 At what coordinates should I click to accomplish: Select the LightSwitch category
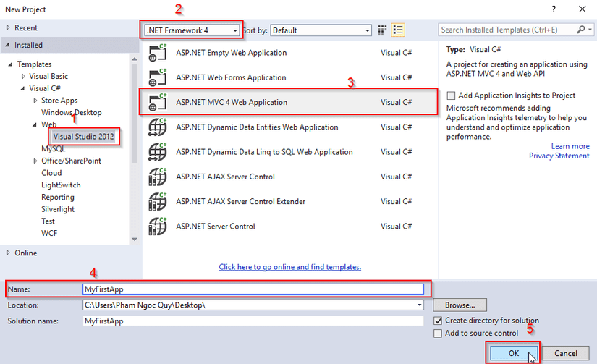click(x=61, y=185)
